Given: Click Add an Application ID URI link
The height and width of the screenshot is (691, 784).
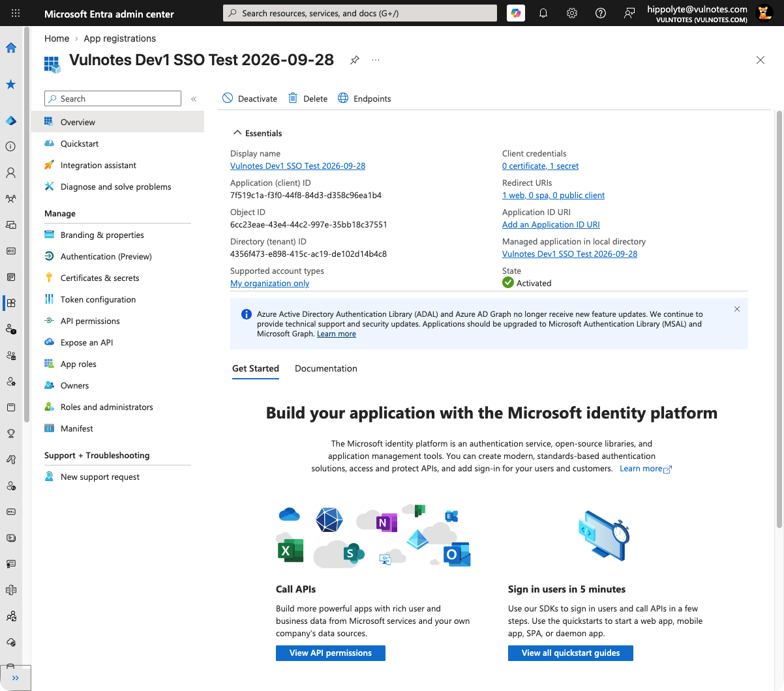Looking at the screenshot, I should pyautogui.click(x=551, y=224).
